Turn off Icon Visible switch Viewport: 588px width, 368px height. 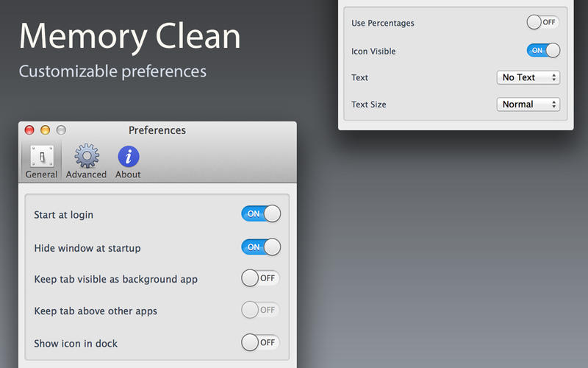[543, 50]
